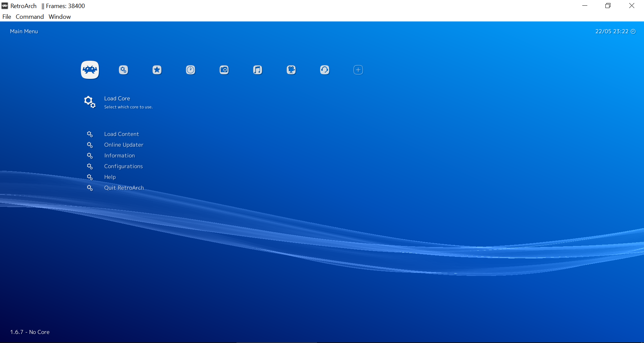Click the '22/05 23:22' date and time
Screen dimensions: 644x343
(612, 32)
